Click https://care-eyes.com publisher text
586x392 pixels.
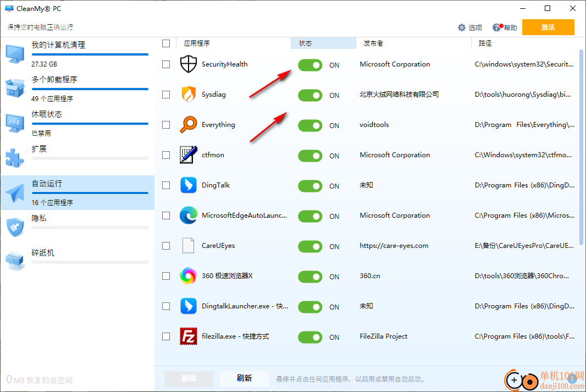tap(394, 246)
